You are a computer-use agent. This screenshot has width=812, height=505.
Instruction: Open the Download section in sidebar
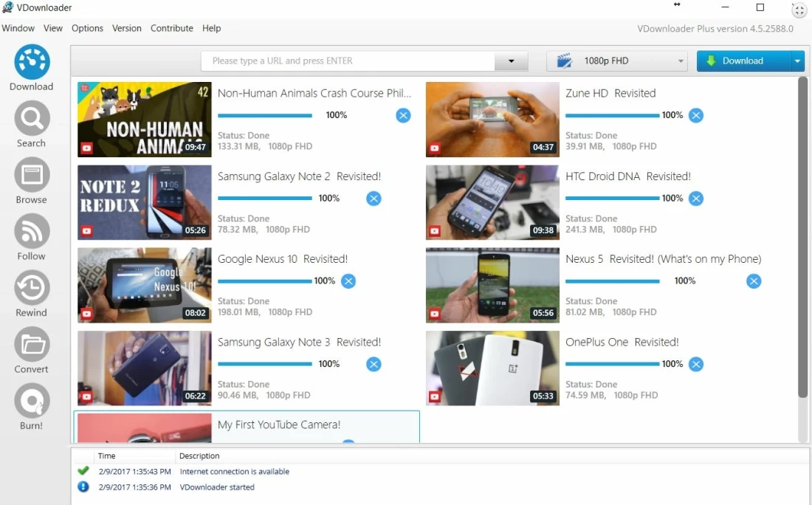(x=32, y=63)
